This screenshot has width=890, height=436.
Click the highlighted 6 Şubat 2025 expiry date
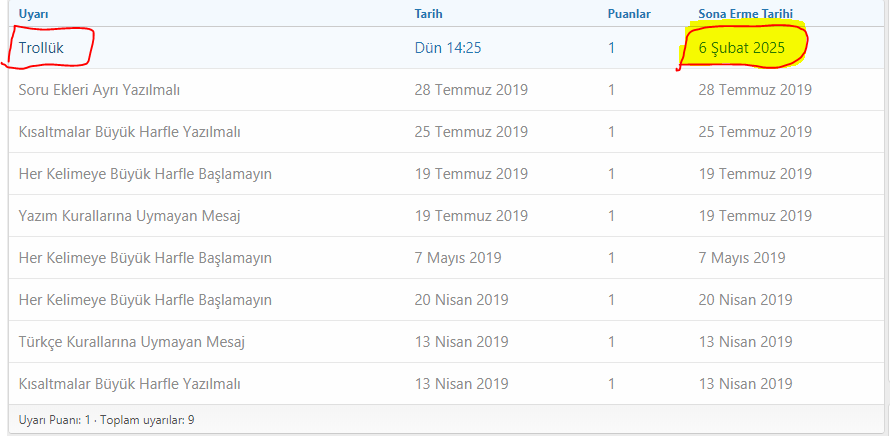pos(742,47)
